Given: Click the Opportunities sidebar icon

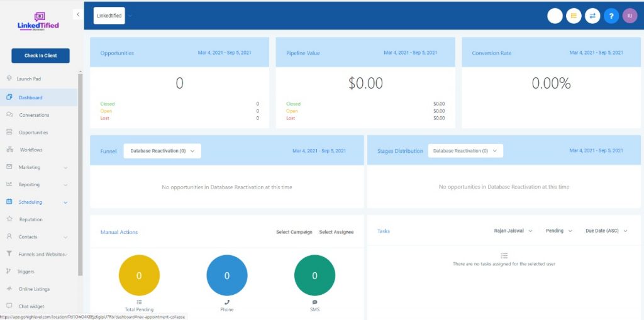Looking at the screenshot, I should [9, 132].
